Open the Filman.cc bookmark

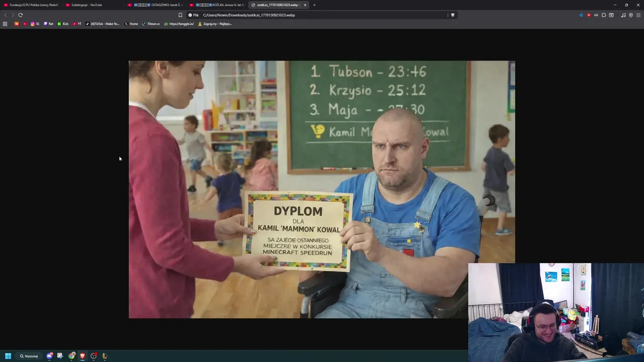click(151, 24)
